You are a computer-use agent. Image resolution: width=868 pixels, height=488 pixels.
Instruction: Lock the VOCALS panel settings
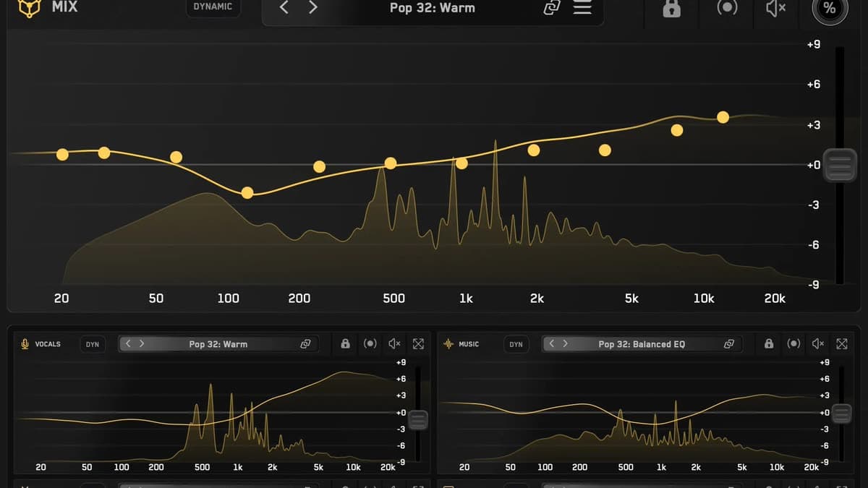[345, 344]
